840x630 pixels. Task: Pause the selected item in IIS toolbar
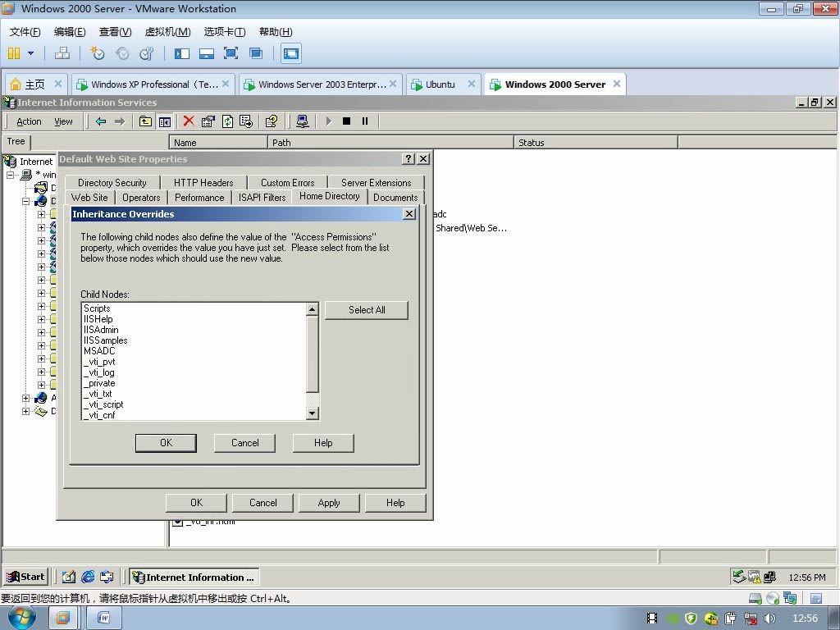[365, 121]
